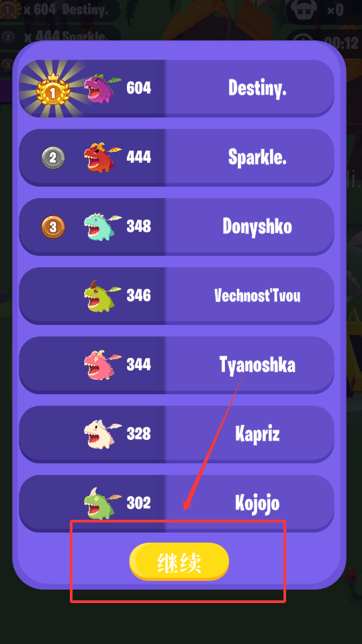Select the red dragon next to 444
Viewport: 362px width, 644px height.
103,157
